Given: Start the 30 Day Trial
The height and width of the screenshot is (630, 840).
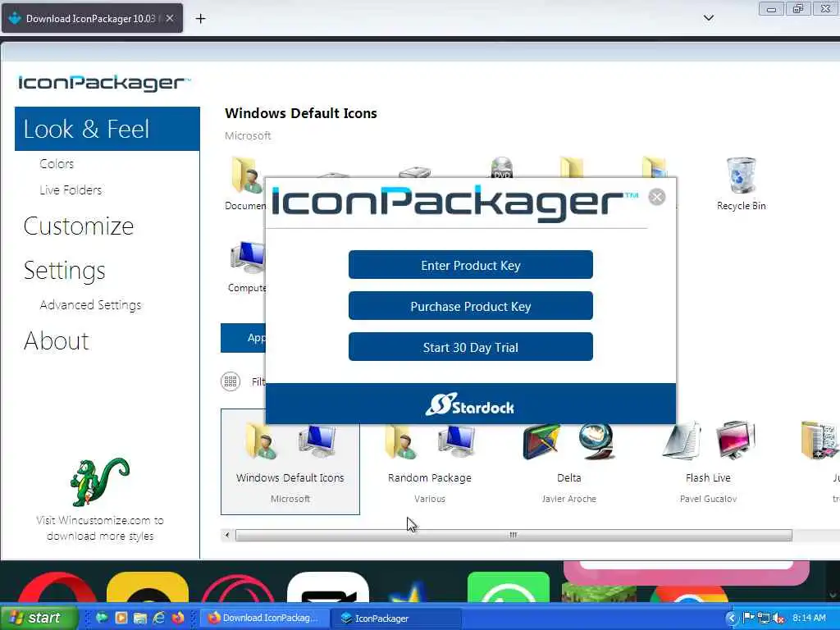Looking at the screenshot, I should [470, 347].
